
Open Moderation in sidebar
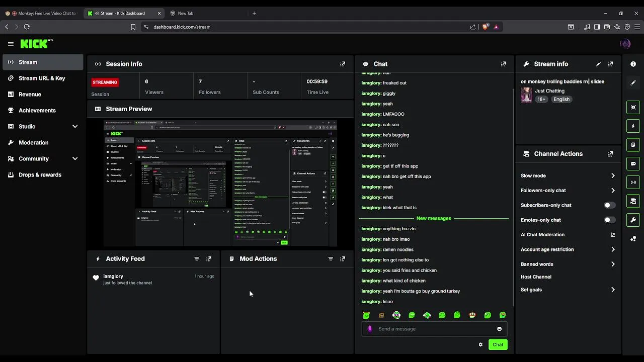pyautogui.click(x=43, y=142)
